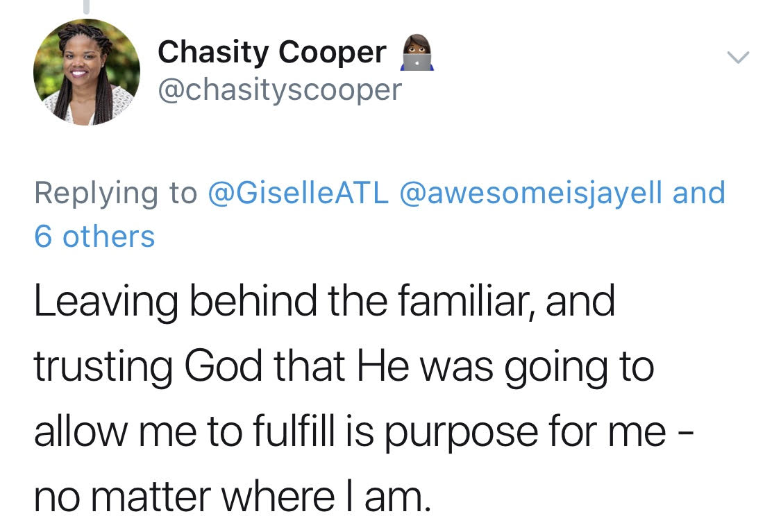The height and width of the screenshot is (532, 781).
Task: Open the Chasity Cooper display name
Action: [x=271, y=53]
